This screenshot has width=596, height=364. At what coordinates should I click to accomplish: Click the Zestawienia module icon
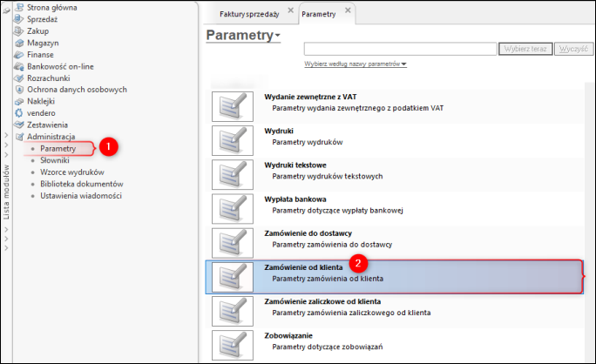coord(19,125)
